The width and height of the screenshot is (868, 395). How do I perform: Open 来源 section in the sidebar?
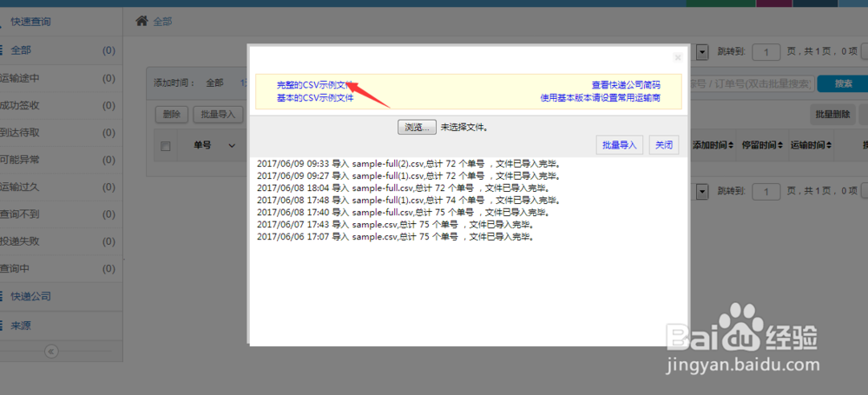[x=61, y=326]
